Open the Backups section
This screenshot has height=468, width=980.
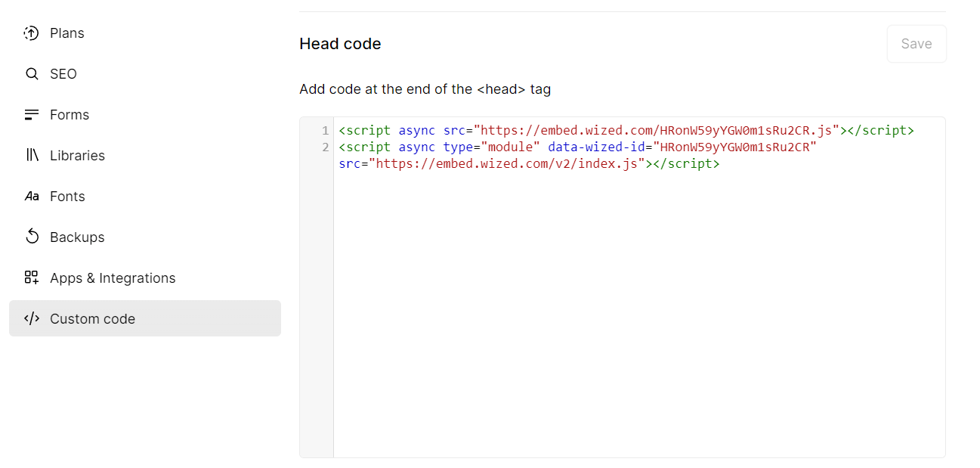77,237
